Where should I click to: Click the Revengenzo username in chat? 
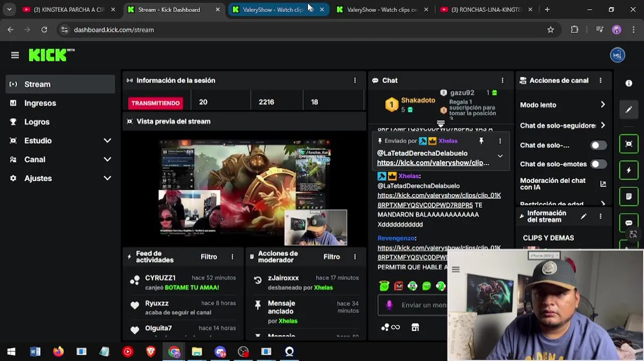[x=396, y=238]
